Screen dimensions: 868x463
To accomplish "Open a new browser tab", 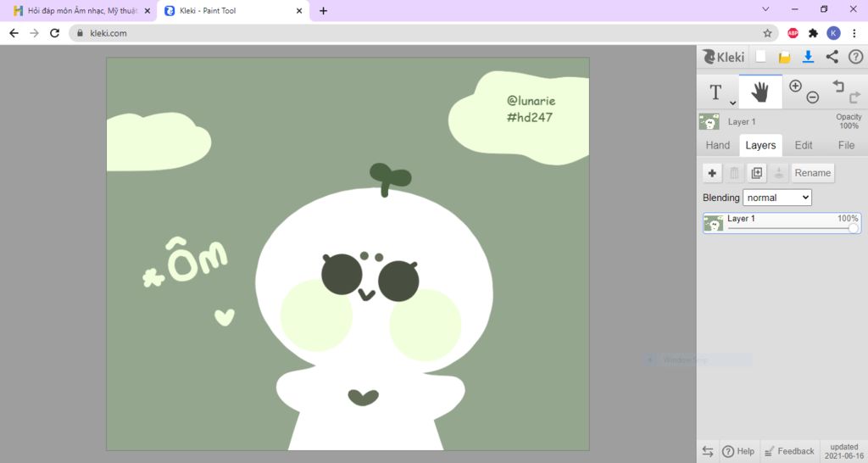I will [x=323, y=10].
